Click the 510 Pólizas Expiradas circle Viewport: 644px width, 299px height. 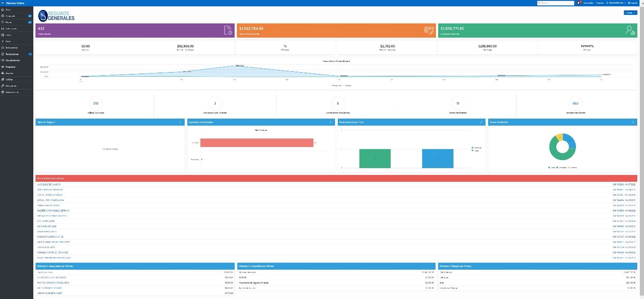(x=95, y=103)
